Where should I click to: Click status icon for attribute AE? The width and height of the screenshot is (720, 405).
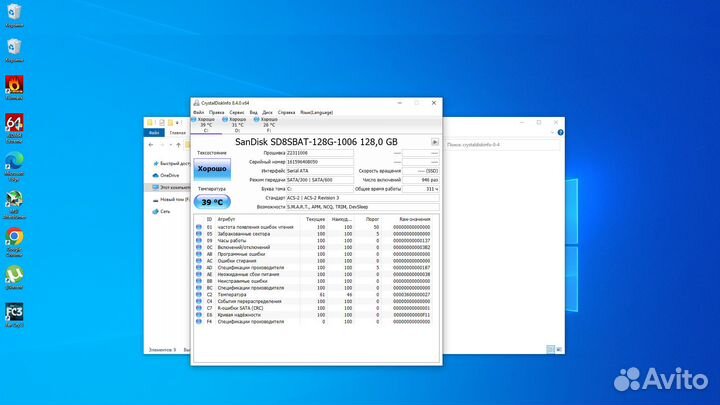click(x=199, y=274)
